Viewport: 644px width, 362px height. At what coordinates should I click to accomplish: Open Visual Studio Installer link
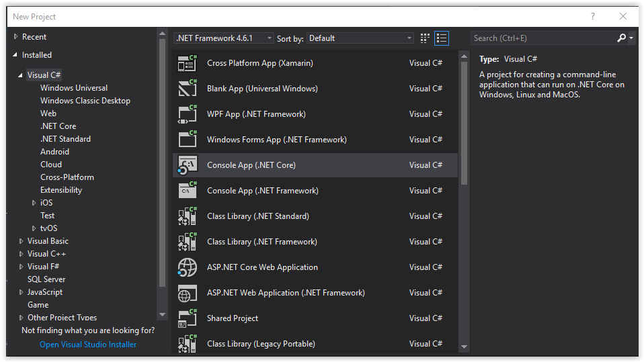coord(88,345)
